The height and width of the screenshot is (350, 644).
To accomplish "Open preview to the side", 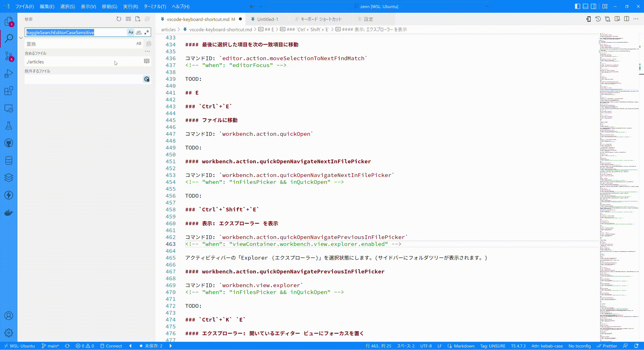I will pos(617,19).
